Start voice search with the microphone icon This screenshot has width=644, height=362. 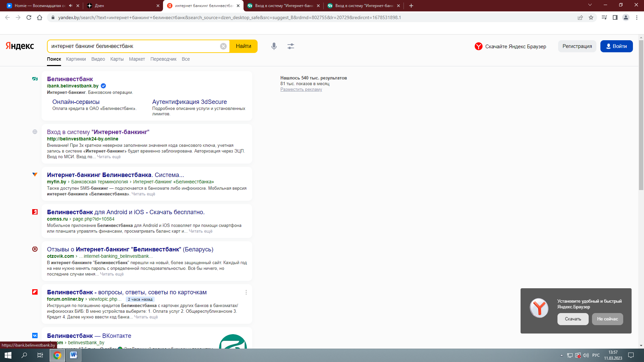pyautogui.click(x=274, y=46)
